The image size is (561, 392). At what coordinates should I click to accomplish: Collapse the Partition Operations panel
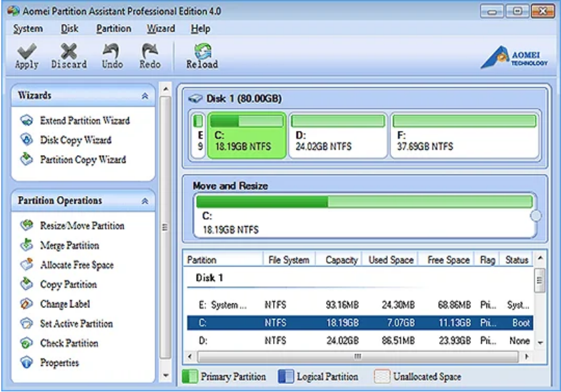(145, 201)
